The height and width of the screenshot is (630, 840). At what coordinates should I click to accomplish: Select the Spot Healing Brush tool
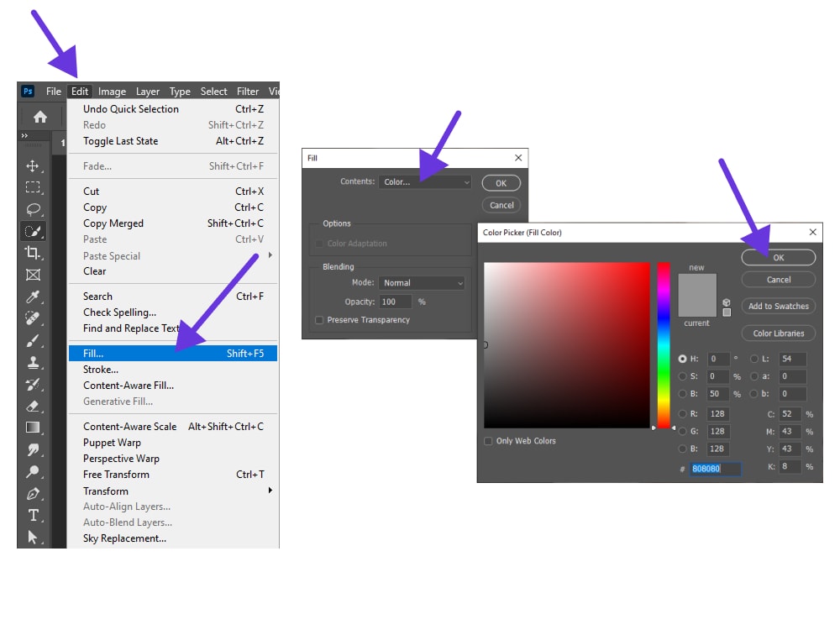(33, 318)
